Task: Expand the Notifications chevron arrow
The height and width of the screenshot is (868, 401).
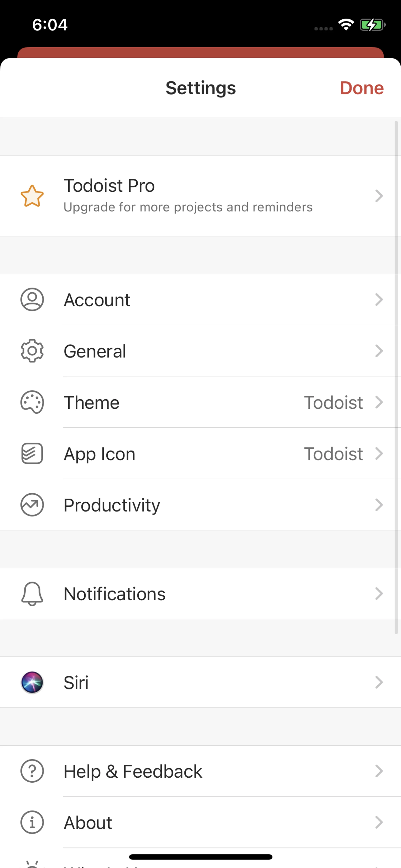Action: [379, 594]
